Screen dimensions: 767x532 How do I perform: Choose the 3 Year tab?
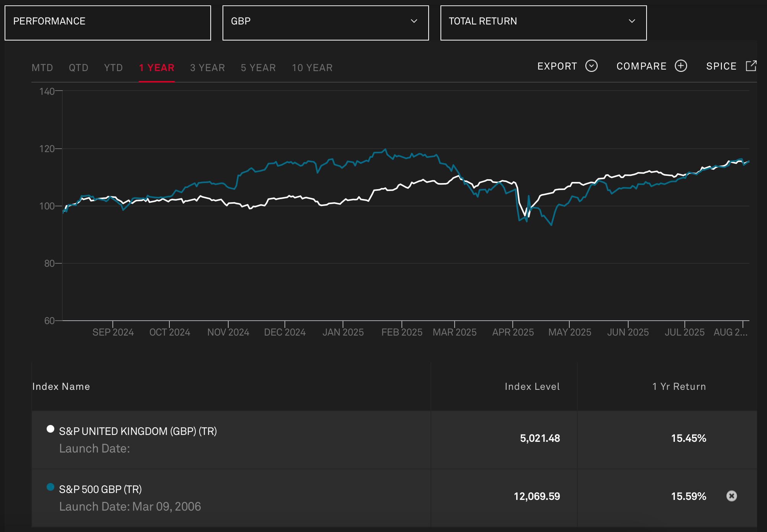coord(207,68)
